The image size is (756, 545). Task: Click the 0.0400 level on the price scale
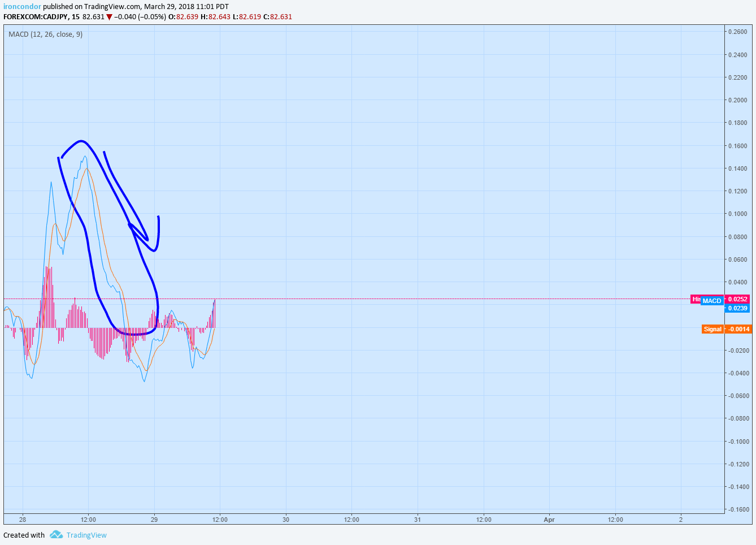point(737,282)
